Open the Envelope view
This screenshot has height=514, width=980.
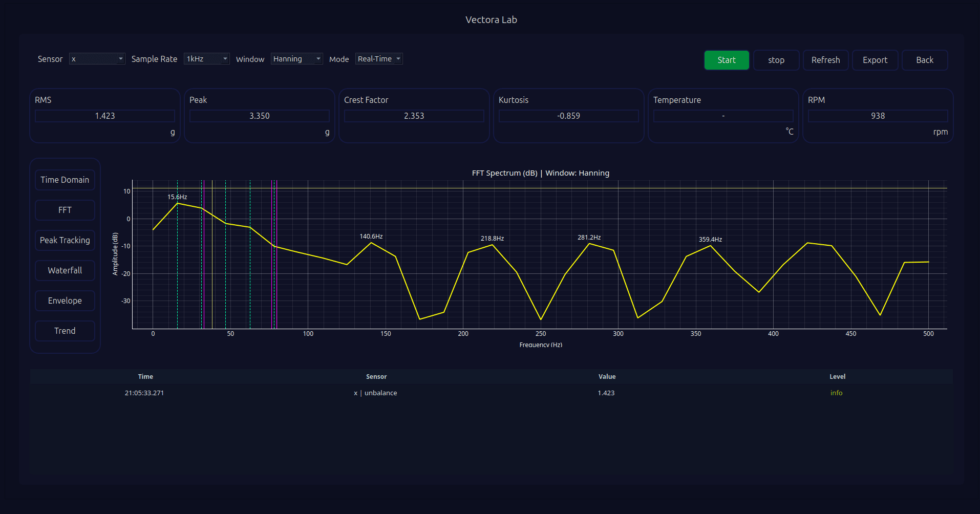coord(65,301)
